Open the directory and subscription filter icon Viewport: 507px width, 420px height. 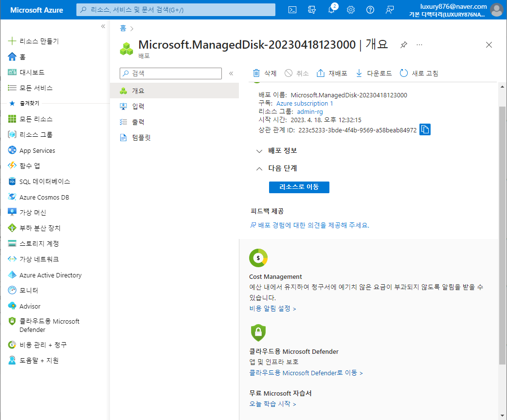pos(312,10)
